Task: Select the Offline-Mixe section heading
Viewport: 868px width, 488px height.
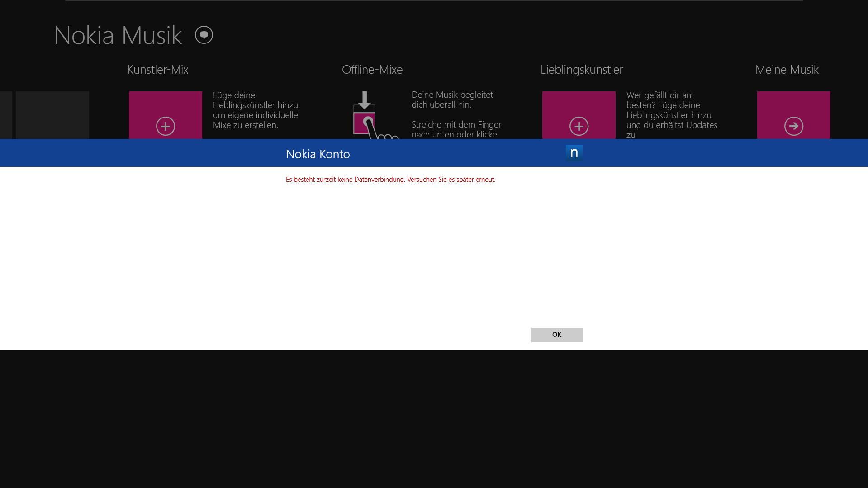Action: tap(372, 70)
